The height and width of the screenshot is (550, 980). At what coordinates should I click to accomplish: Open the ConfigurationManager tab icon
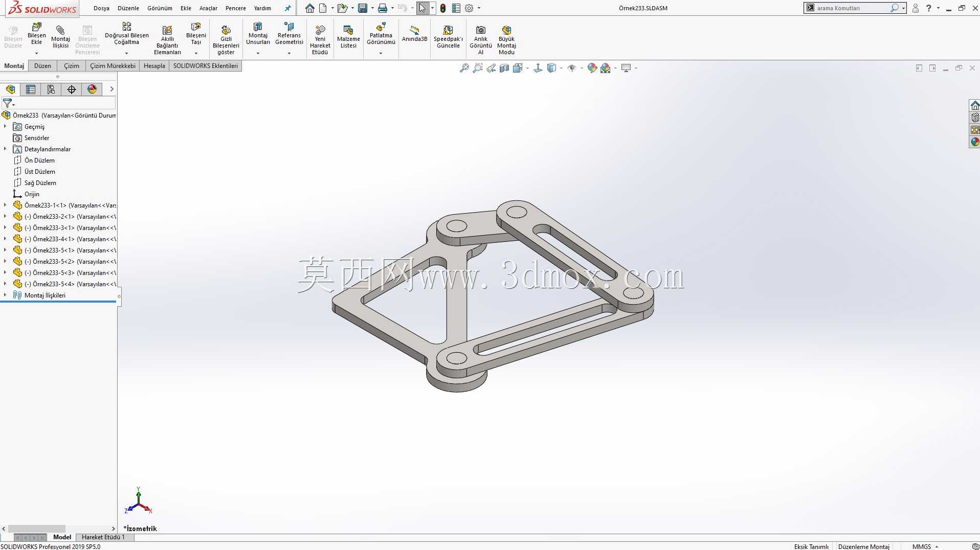(51, 89)
